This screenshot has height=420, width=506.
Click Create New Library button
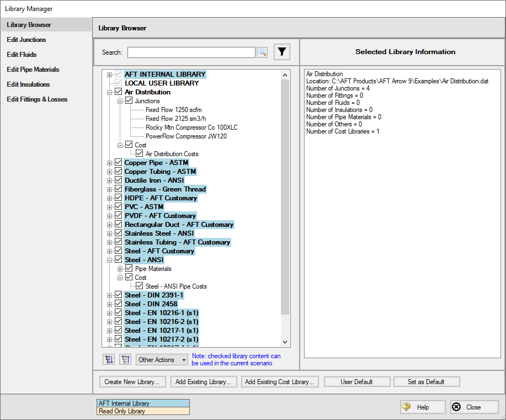132,381
